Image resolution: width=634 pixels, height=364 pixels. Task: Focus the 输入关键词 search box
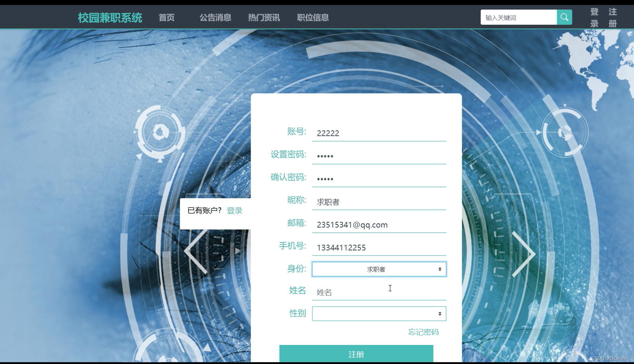(519, 18)
